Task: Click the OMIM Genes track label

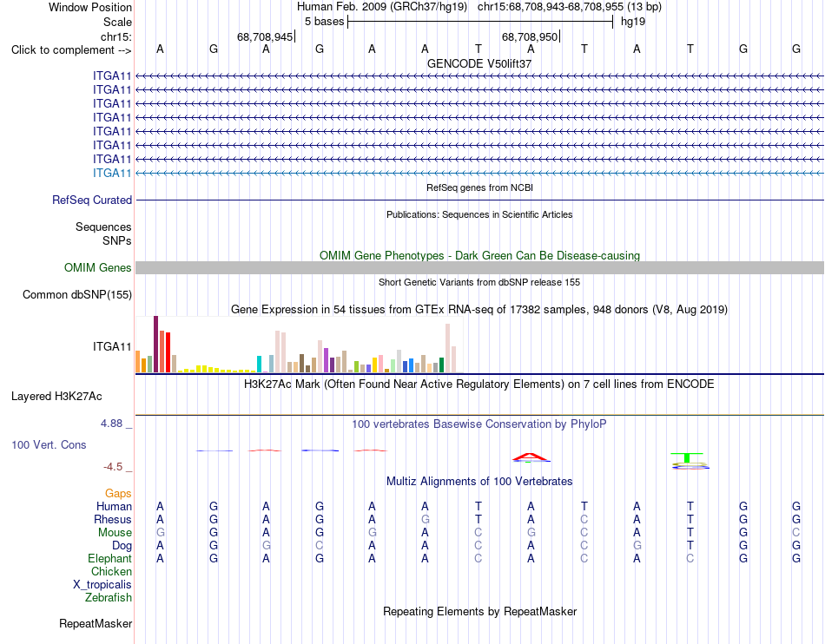Action: point(98,267)
